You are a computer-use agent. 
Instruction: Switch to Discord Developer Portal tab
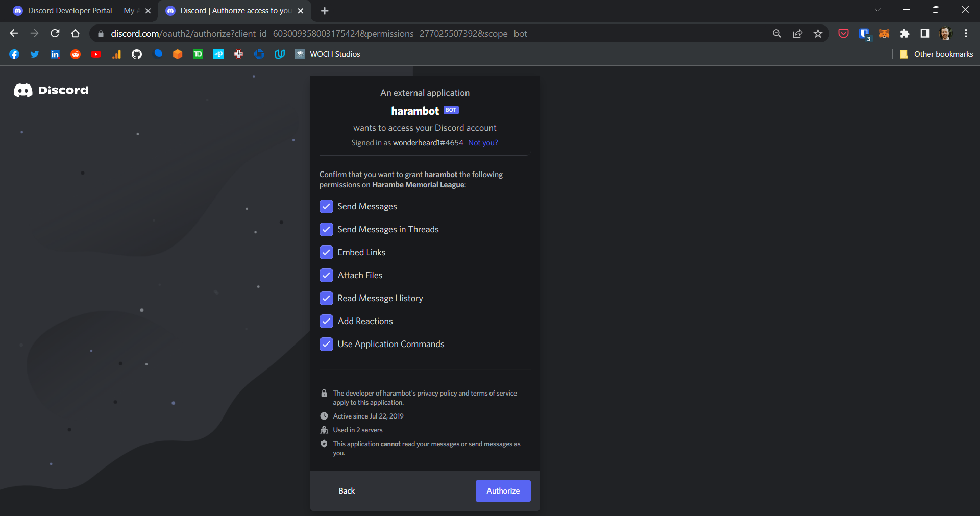[x=81, y=11]
